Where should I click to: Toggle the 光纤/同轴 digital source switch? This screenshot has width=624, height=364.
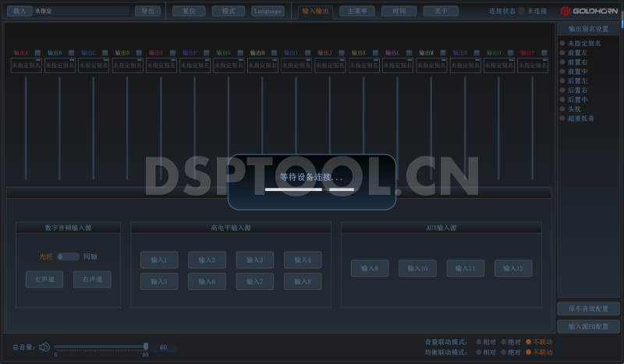pos(68,256)
